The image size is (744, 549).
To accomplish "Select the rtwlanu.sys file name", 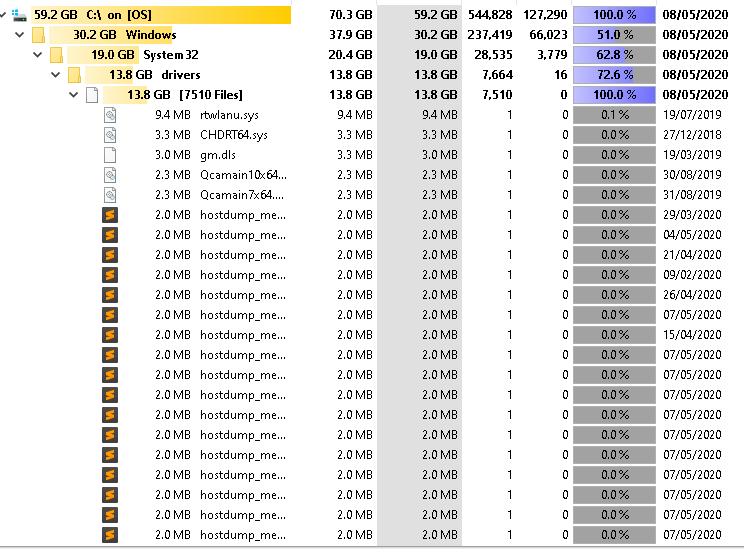I will click(229, 115).
